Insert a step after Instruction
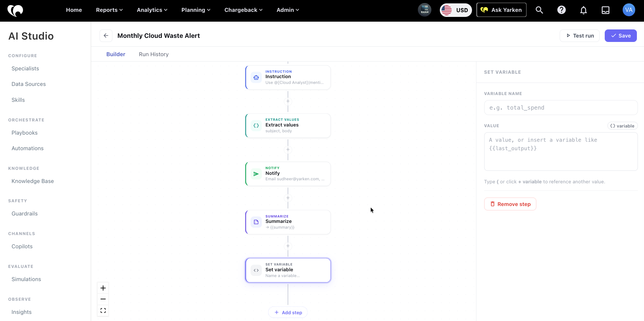Screen dimensions: 644x321 pos(288,101)
